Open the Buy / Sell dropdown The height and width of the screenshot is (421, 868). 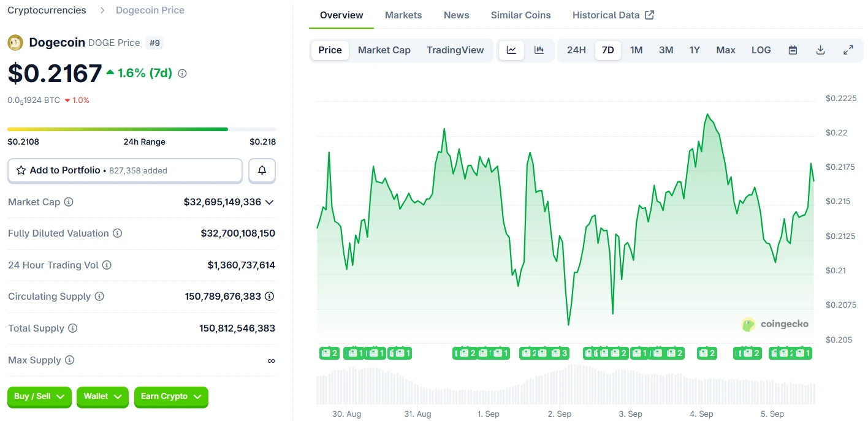pyautogui.click(x=39, y=397)
